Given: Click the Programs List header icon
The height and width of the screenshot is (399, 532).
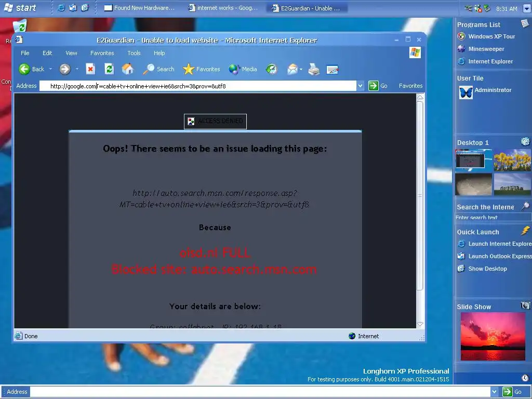Looking at the screenshot, I should [525, 24].
